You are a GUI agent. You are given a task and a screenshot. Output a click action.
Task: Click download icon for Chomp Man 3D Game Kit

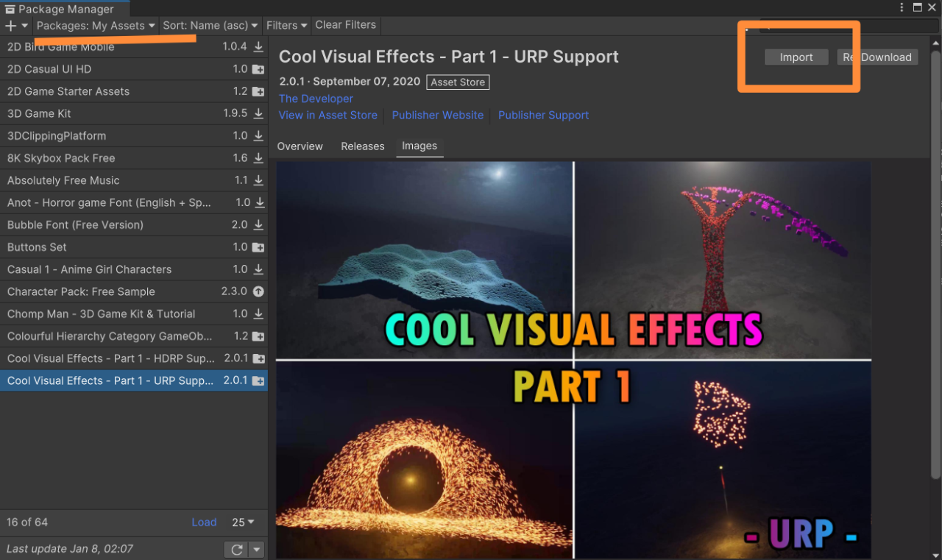click(258, 313)
